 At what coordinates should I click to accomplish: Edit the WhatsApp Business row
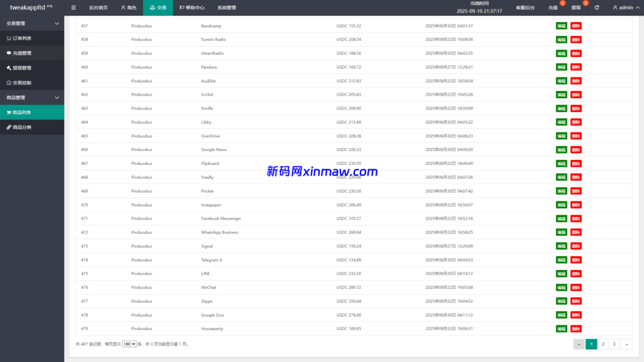point(561,232)
